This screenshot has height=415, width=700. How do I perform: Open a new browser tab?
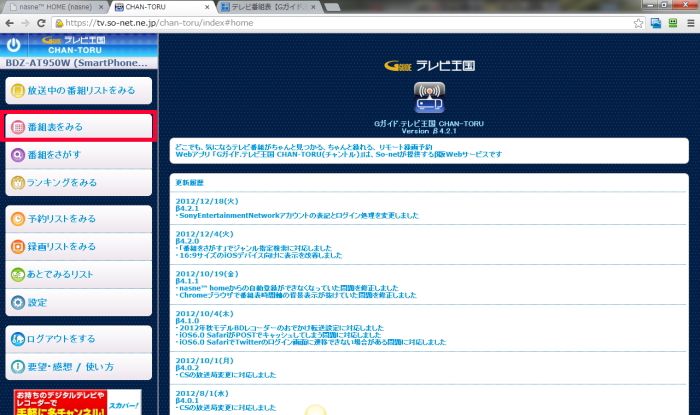332,7
